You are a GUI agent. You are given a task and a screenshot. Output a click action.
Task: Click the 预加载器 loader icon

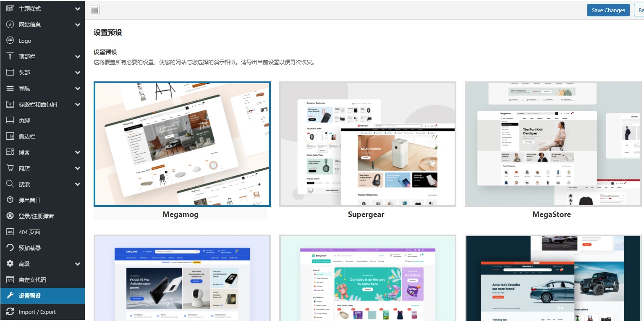click(9, 248)
